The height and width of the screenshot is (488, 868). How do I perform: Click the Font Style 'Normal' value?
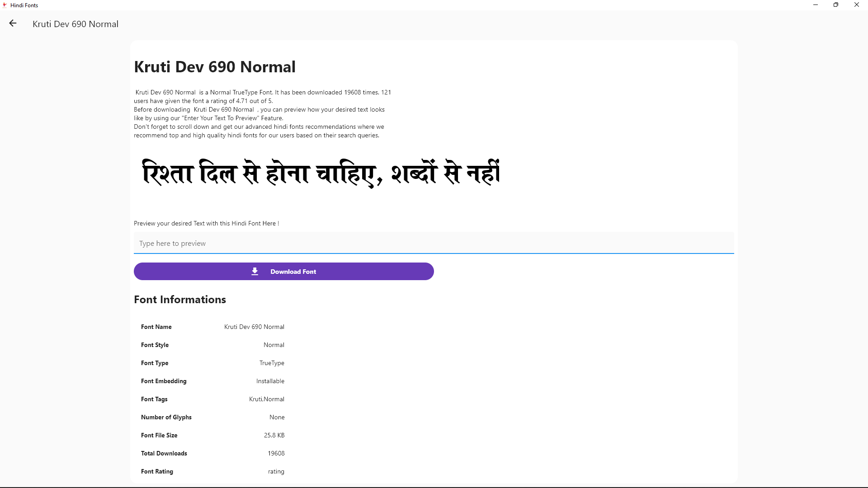point(274,345)
